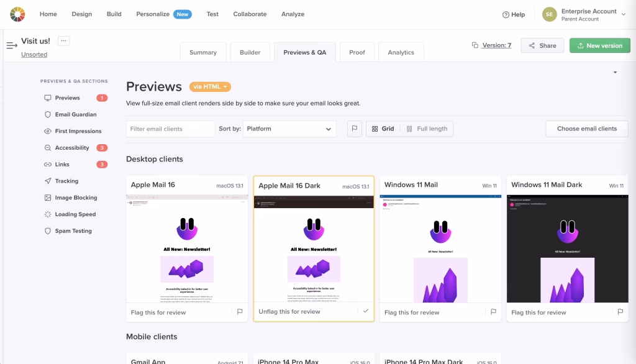Click the Filter email clients field
Image resolution: width=636 pixels, height=364 pixels.
[170, 129]
